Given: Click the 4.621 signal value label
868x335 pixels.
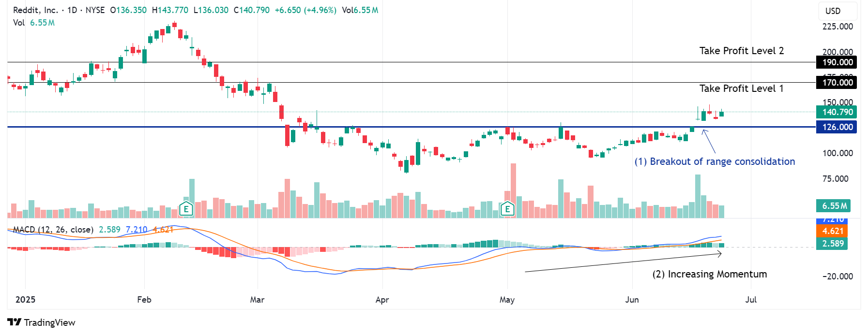Looking at the screenshot, I should (x=833, y=231).
